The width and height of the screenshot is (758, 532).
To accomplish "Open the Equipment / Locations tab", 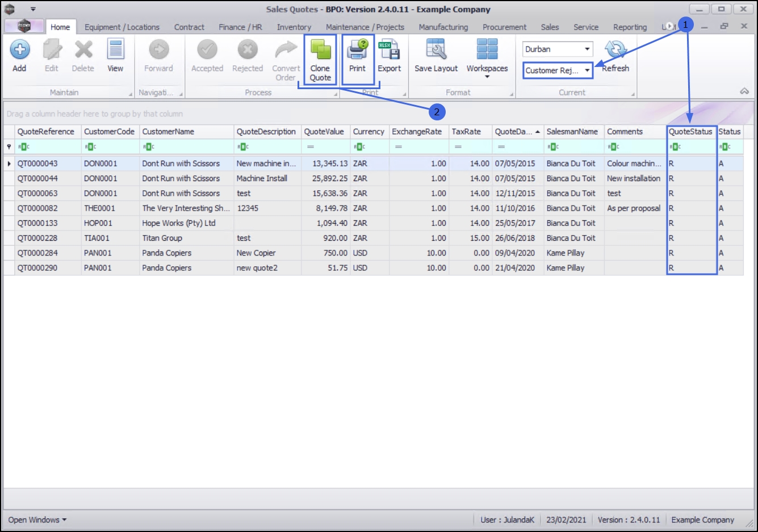I will coord(122,27).
